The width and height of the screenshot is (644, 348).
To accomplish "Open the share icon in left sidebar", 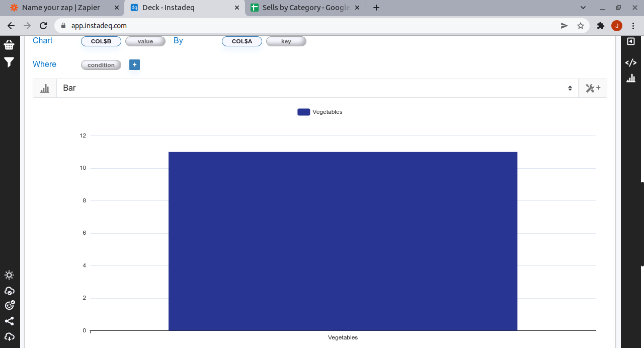I will (x=9, y=321).
